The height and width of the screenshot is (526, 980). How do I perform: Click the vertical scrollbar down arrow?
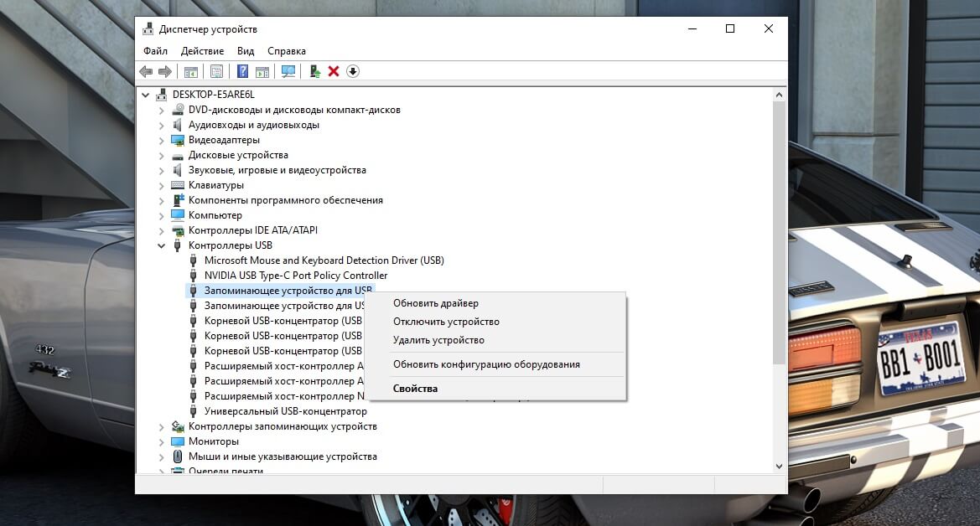coord(779,466)
